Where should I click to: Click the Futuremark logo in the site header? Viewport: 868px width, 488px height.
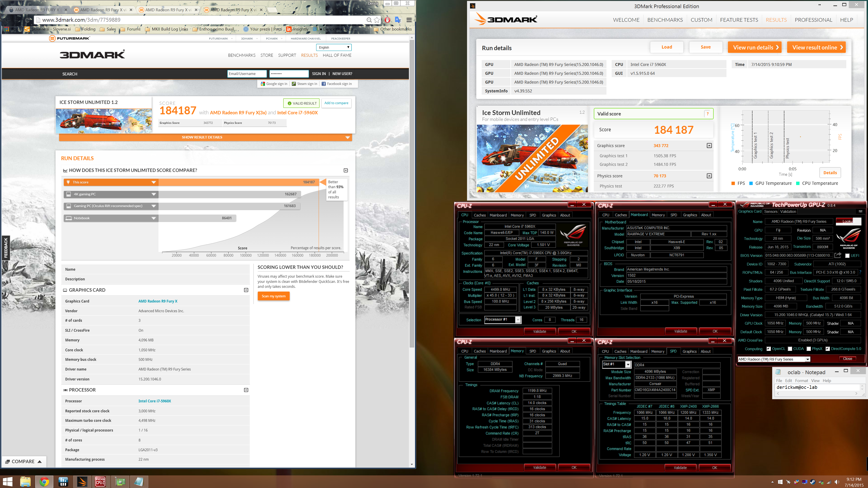coord(69,38)
